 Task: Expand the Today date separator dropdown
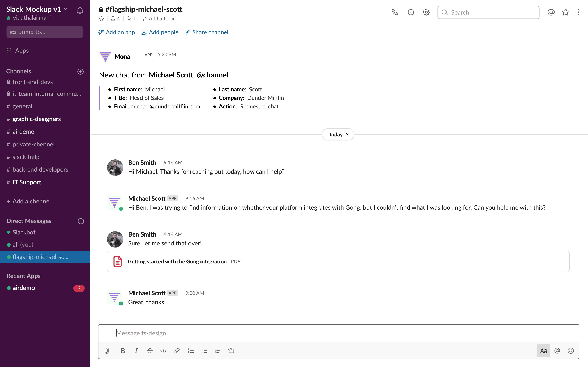pyautogui.click(x=339, y=134)
